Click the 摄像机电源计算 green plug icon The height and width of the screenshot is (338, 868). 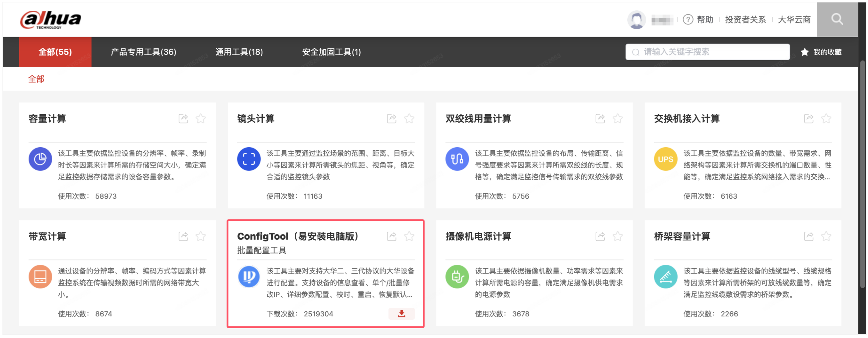457,277
